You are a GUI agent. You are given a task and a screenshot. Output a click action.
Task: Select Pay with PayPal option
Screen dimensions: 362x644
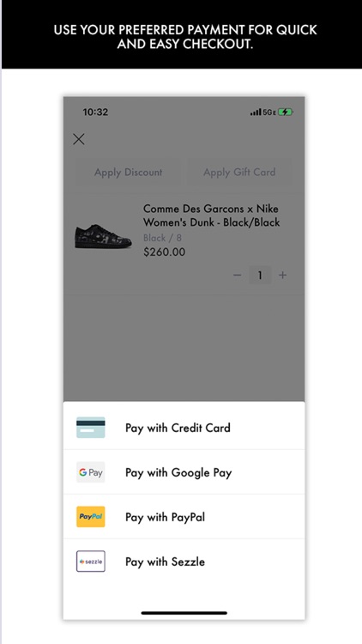point(184,517)
